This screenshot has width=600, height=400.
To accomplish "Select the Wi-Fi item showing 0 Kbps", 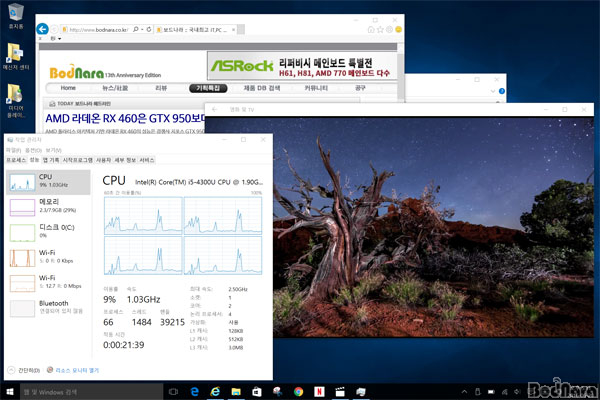I will (48, 258).
